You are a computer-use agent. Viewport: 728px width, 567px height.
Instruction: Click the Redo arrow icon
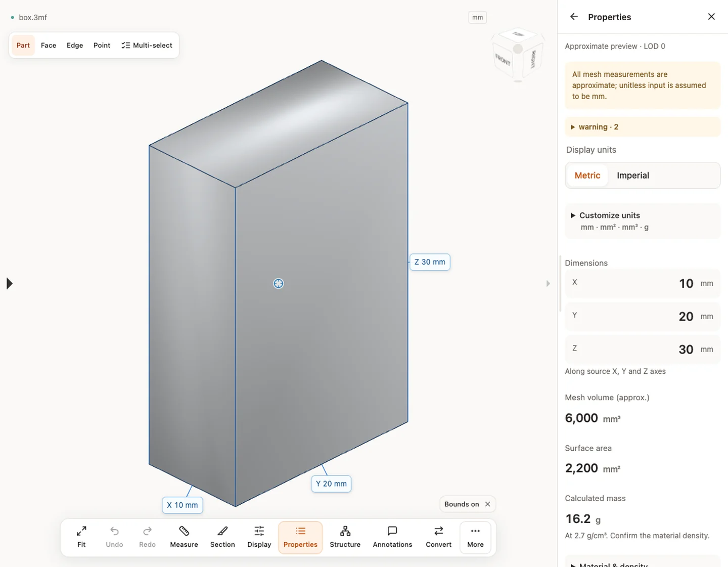coord(147,531)
